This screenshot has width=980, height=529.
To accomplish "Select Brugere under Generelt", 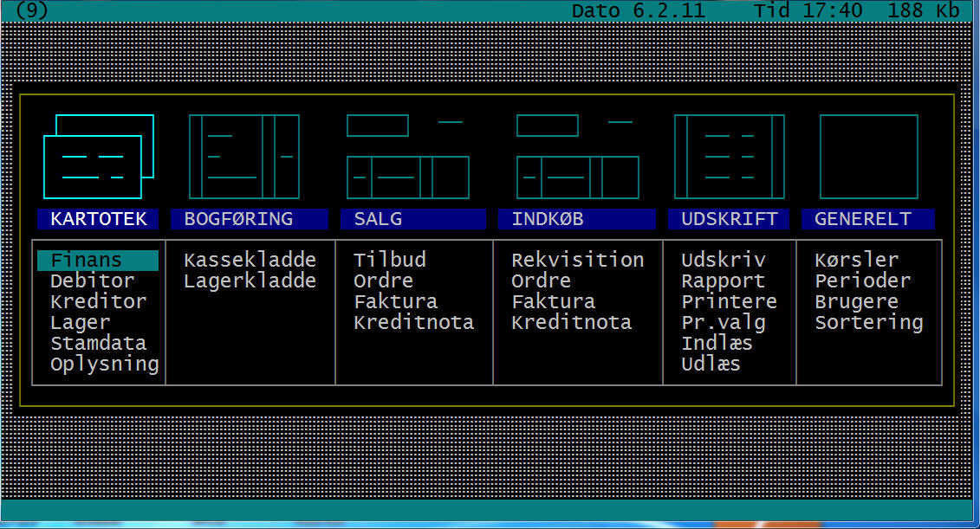I will tap(856, 302).
